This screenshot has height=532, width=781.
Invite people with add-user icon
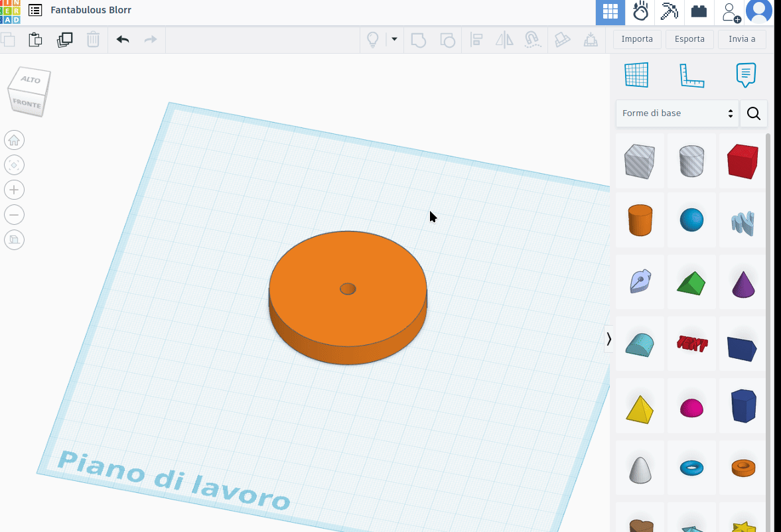coord(731,12)
